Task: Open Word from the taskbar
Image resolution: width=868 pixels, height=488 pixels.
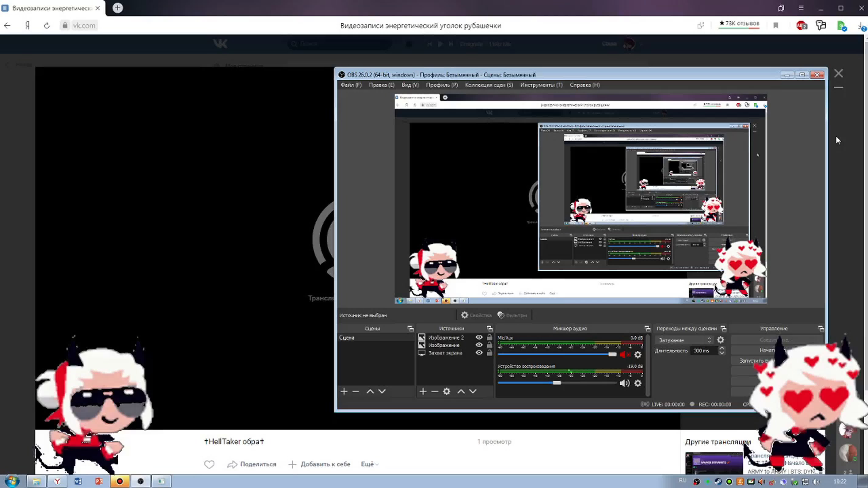Action: [78, 481]
